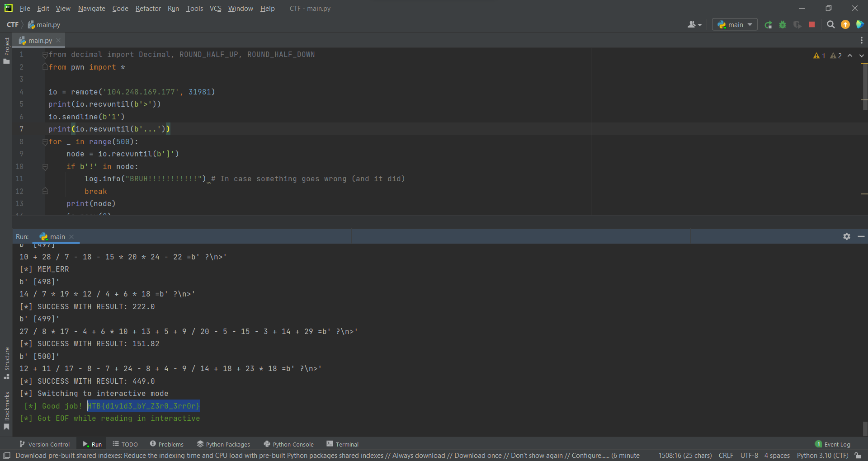Toggle the Bookmarks sidebar panel
This screenshot has height=461, width=868.
click(x=7, y=409)
